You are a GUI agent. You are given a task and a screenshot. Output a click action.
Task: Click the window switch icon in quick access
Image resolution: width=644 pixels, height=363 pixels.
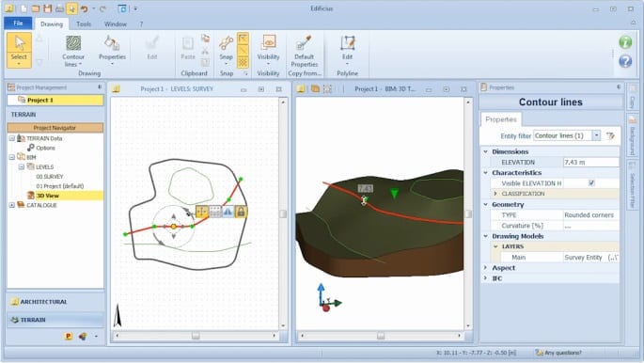point(122,8)
